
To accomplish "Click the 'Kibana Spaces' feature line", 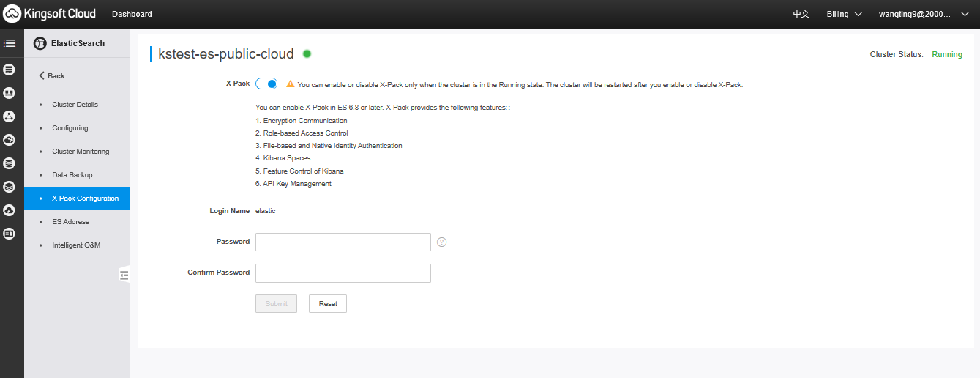I will click(283, 158).
